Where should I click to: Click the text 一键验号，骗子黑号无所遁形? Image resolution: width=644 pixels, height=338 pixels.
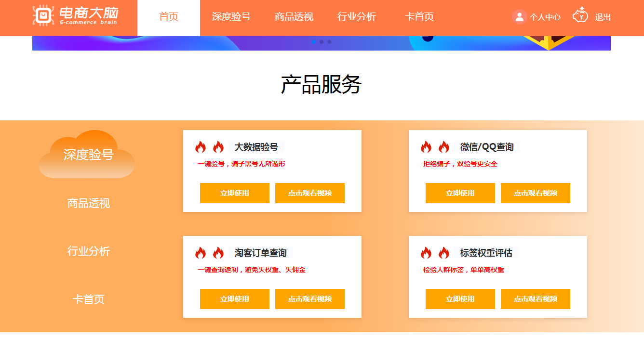click(x=241, y=164)
